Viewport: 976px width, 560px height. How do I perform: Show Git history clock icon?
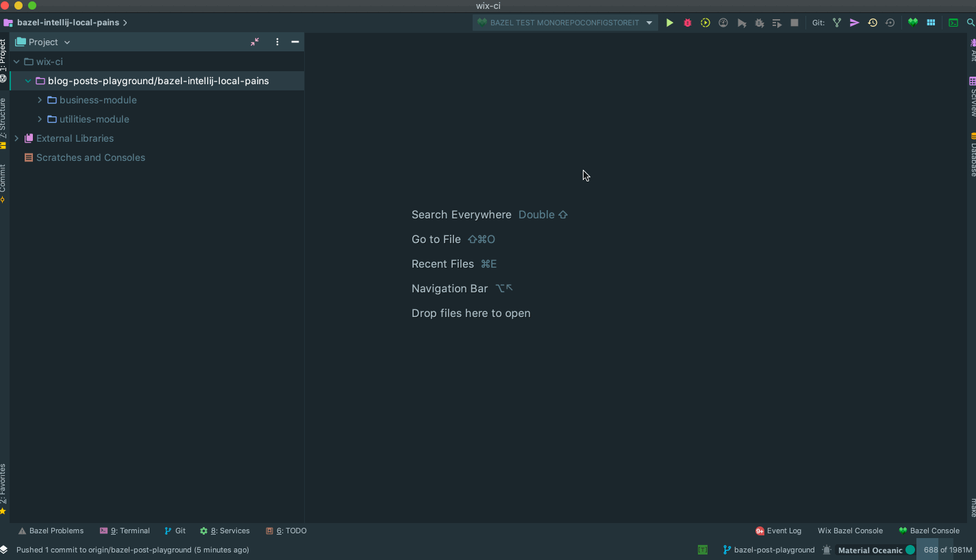coord(873,23)
